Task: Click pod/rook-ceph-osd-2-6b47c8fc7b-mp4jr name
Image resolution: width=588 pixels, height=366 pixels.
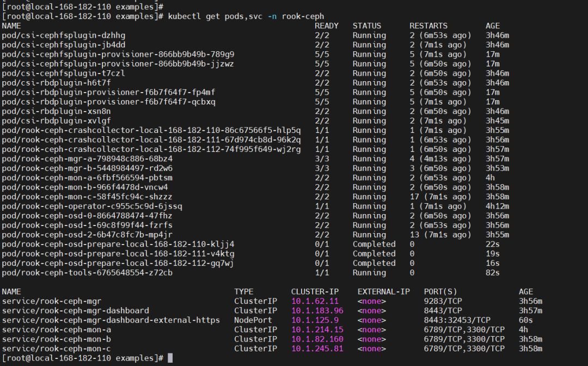Action: click(x=87, y=235)
